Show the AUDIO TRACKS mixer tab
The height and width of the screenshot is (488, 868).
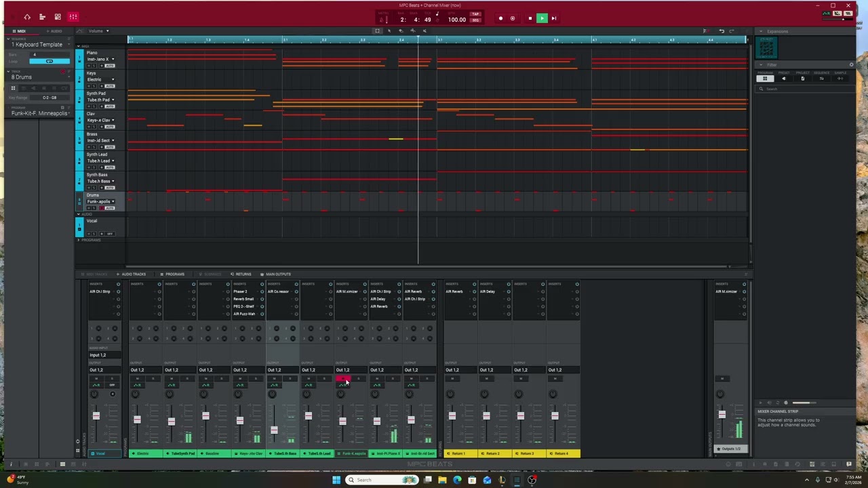point(132,274)
